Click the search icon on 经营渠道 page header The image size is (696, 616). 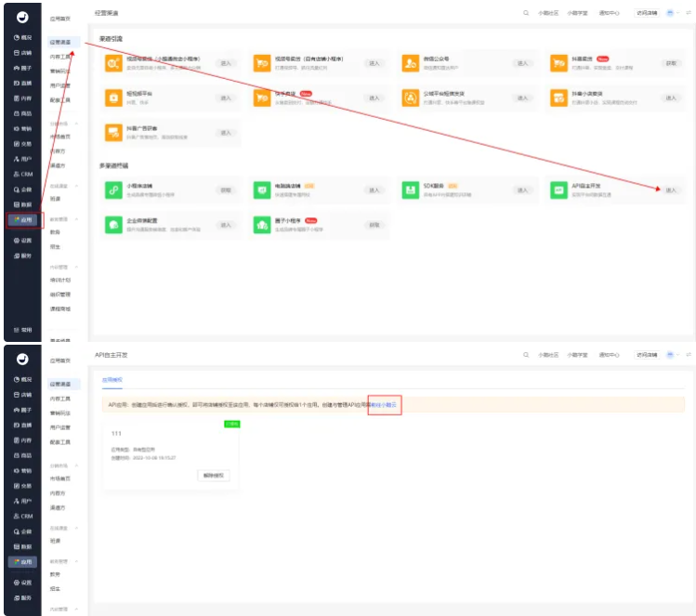click(x=526, y=13)
